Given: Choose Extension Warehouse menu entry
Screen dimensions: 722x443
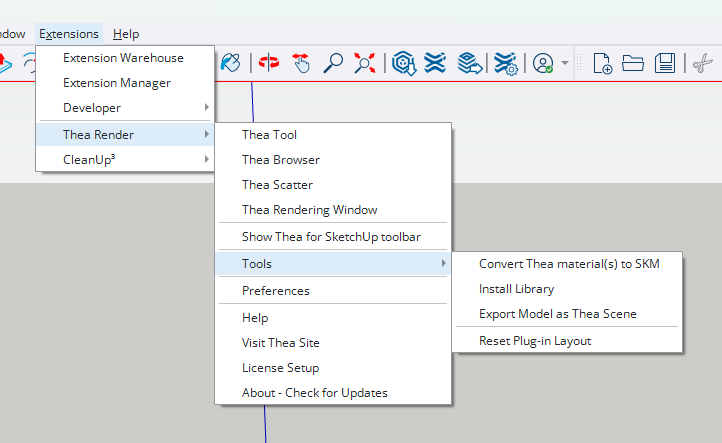Looking at the screenshot, I should click(x=125, y=58).
